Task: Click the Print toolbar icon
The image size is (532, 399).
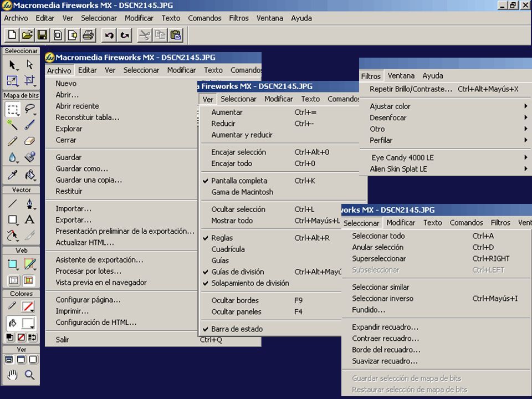Action: tap(88, 35)
